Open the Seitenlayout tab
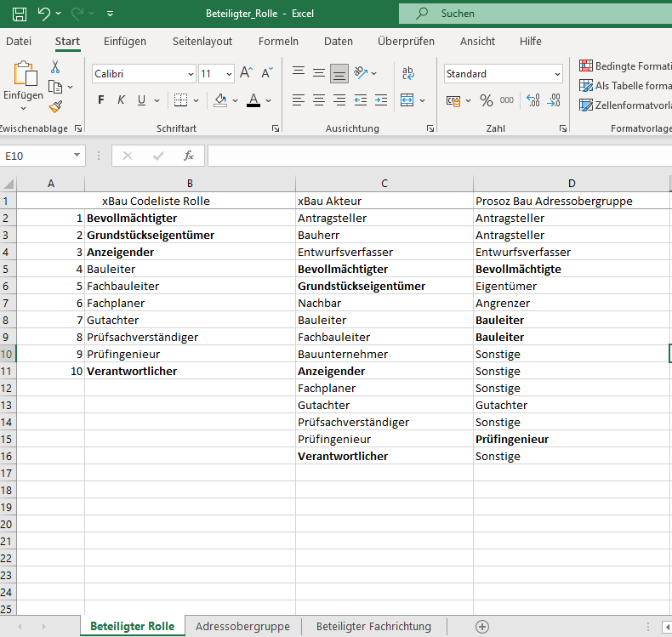The image size is (672, 637). 202,41
